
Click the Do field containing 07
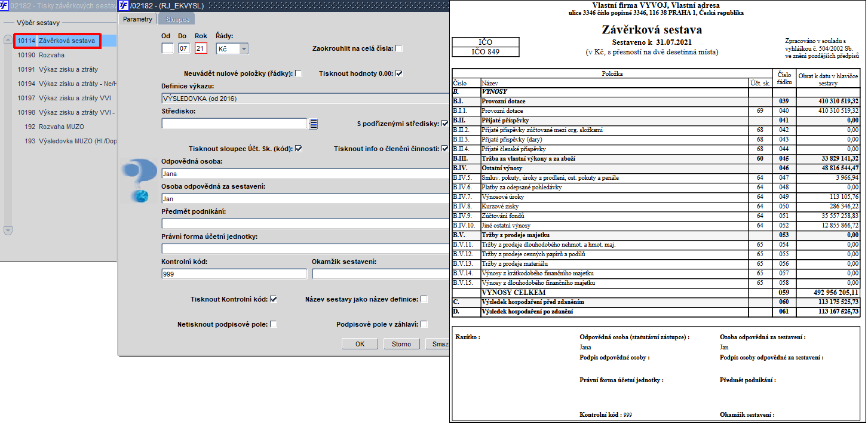[184, 49]
